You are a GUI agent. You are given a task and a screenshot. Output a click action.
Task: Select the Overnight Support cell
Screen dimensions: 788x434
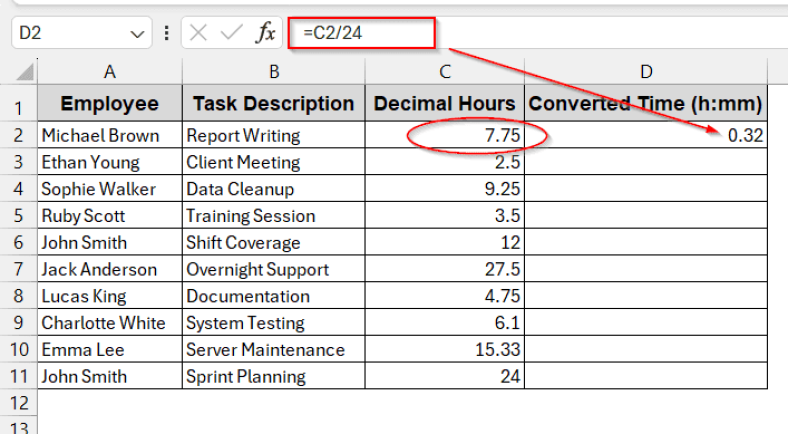click(x=274, y=269)
